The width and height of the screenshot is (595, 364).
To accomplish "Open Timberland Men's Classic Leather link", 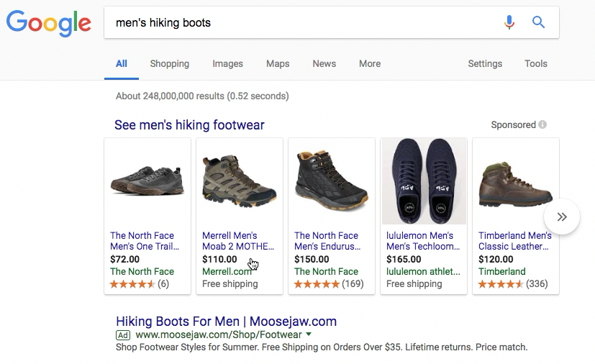I will click(515, 241).
